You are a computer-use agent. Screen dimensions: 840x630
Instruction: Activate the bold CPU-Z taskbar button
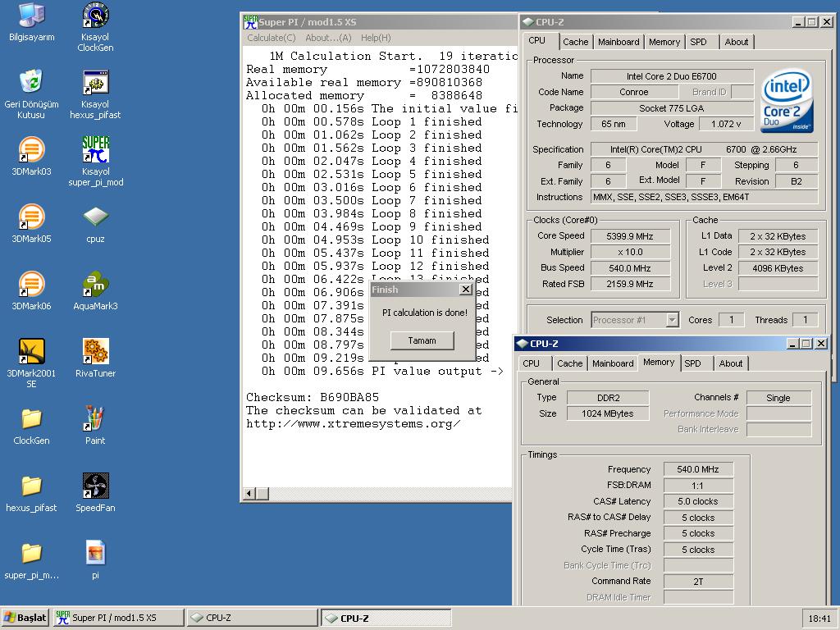(386, 618)
